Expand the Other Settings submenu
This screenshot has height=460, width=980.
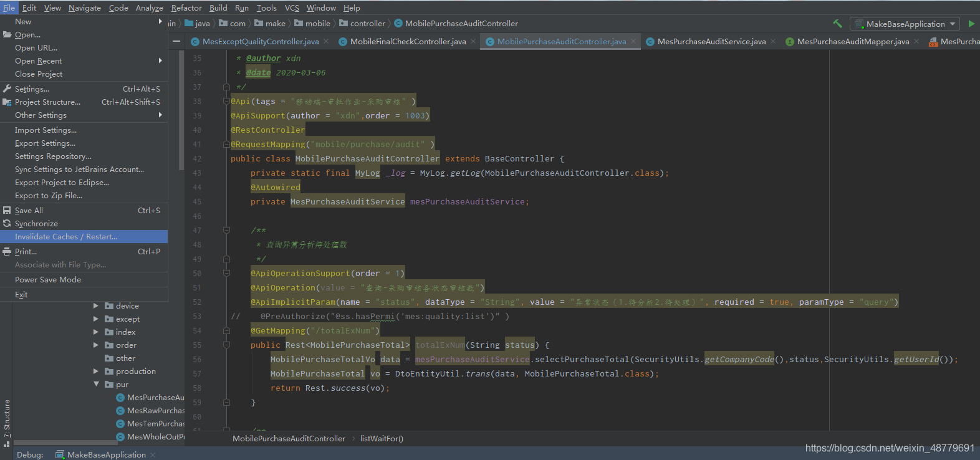tap(161, 115)
